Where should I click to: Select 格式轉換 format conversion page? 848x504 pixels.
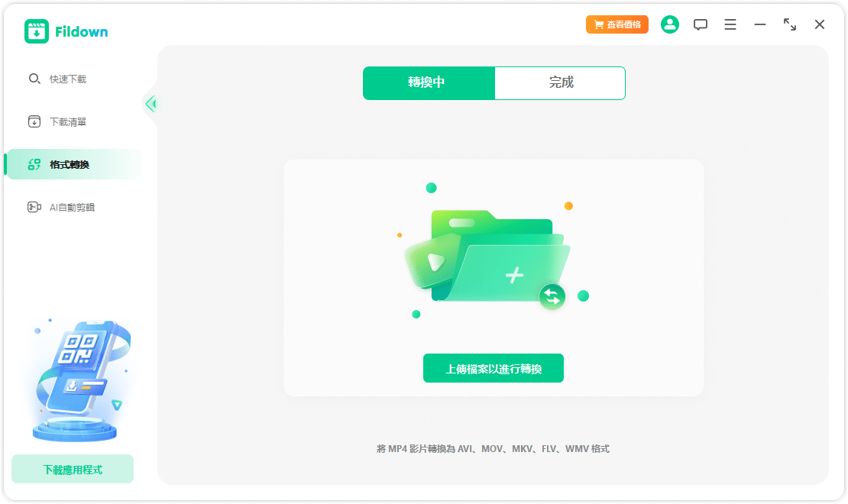73,164
